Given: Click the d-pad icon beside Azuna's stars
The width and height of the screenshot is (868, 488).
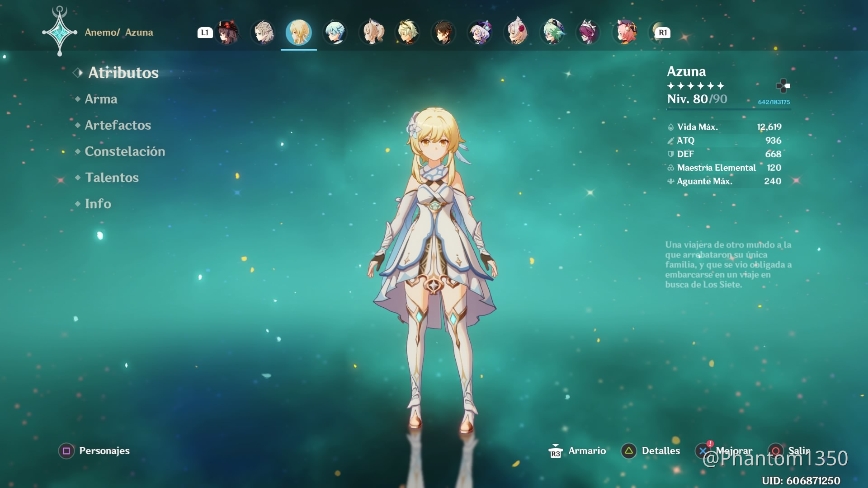Looking at the screenshot, I should pos(783,85).
